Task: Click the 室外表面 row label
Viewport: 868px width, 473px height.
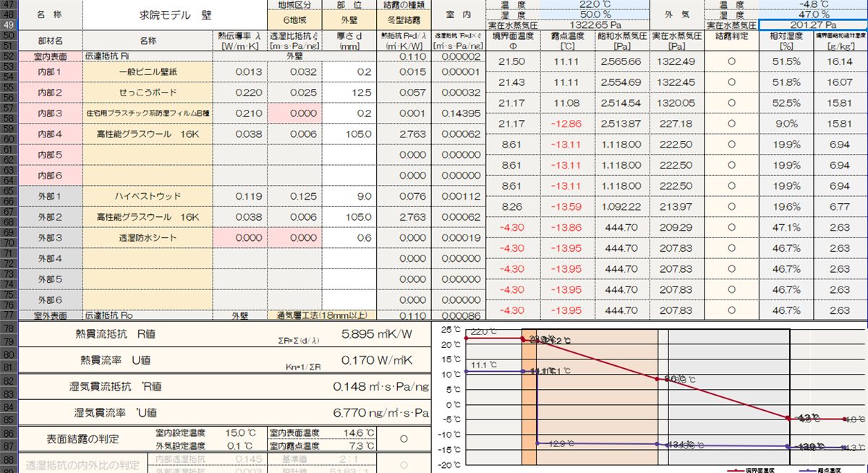Action: [50, 315]
